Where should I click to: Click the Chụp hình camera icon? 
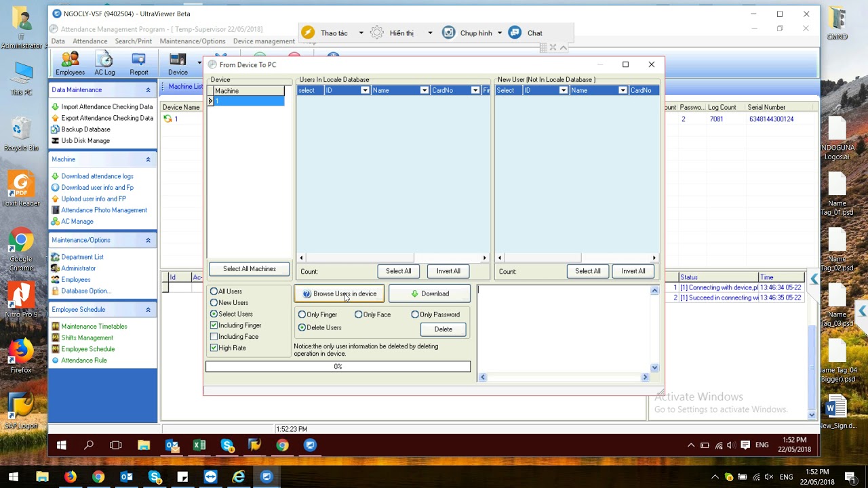[448, 33]
